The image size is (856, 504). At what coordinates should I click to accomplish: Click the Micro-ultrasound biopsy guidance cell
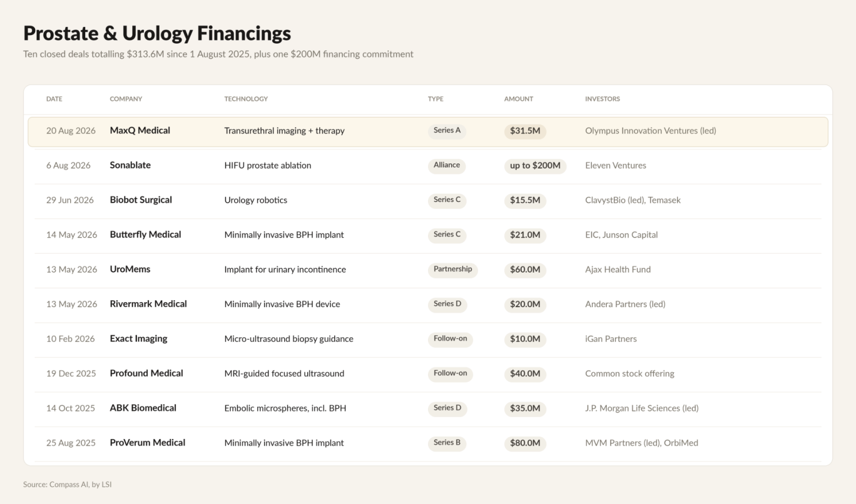tap(289, 338)
